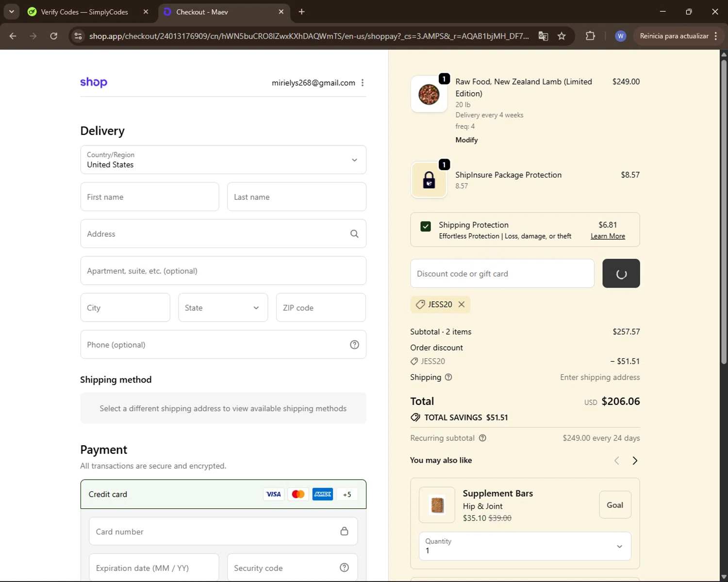728x582 pixels.
Task: Click the Supplement Bars product thumbnail
Action: click(x=437, y=505)
